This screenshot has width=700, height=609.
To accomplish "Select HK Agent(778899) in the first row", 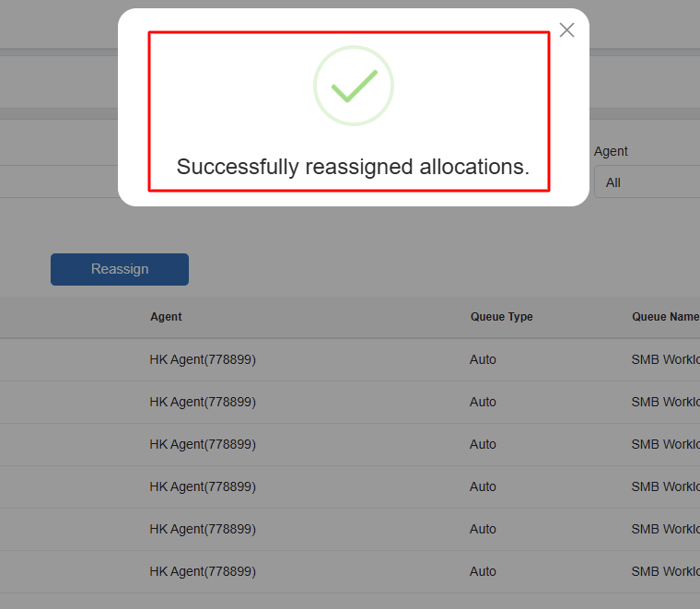I will click(203, 359).
